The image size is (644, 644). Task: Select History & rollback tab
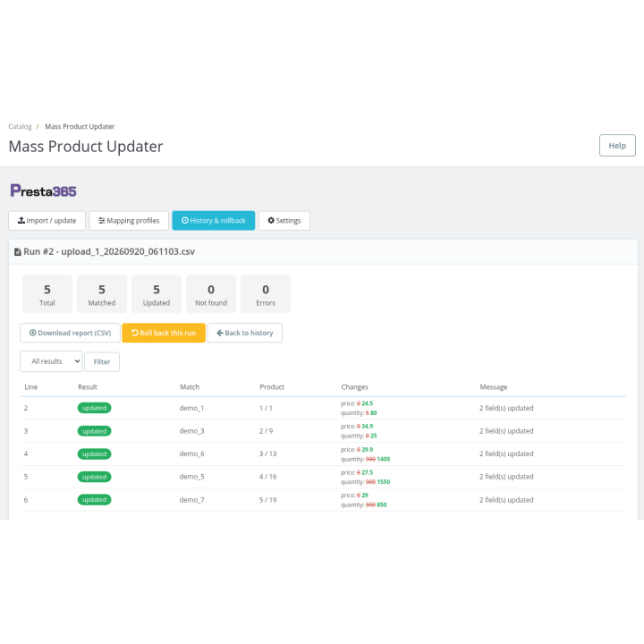point(213,221)
